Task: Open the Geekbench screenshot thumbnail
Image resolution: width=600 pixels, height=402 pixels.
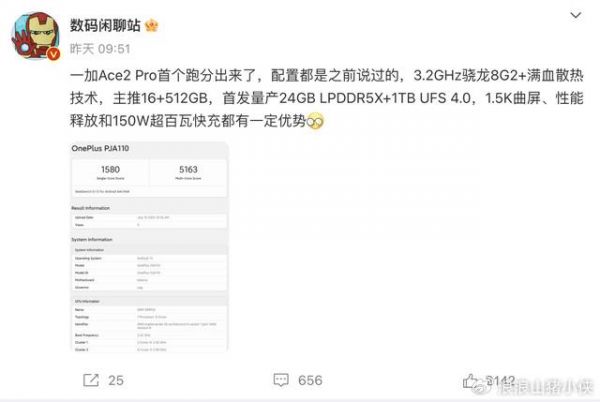Action: coord(149,247)
